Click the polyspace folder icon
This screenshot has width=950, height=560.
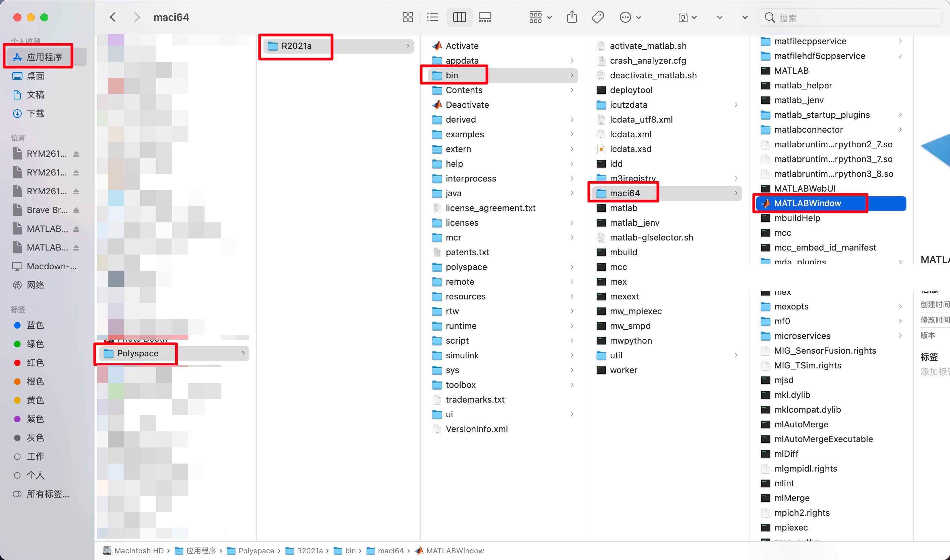[437, 267]
